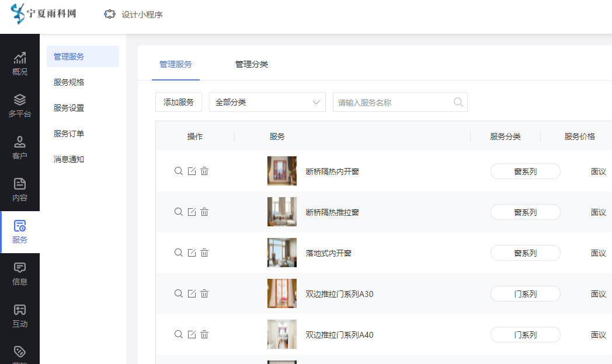This screenshot has width=612, height=364.
Task: Open the 互动 interaction sidebar section
Action: (x=19, y=316)
